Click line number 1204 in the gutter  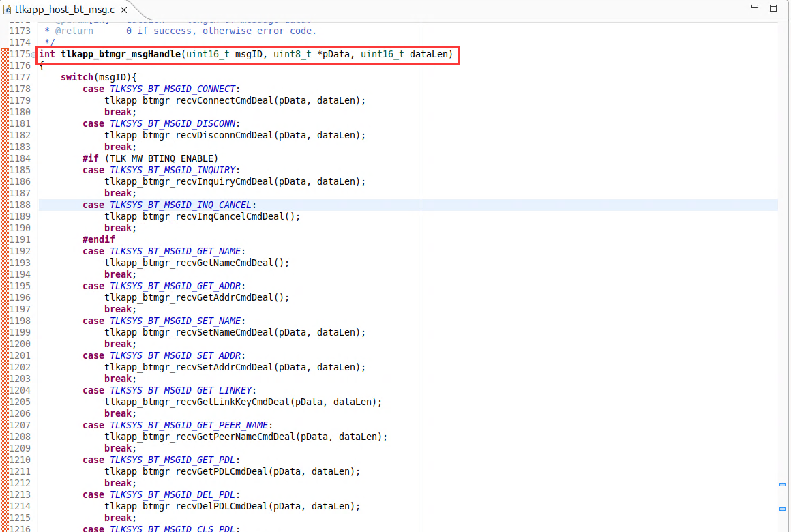point(20,391)
